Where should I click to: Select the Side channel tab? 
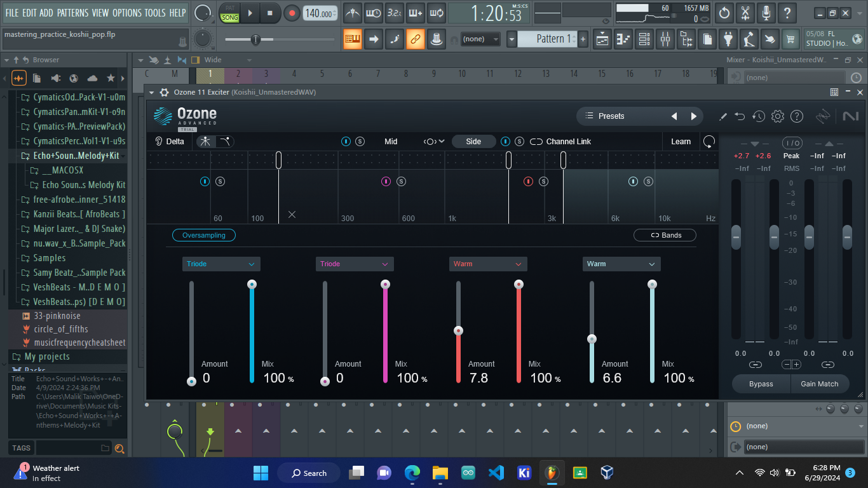(x=473, y=142)
